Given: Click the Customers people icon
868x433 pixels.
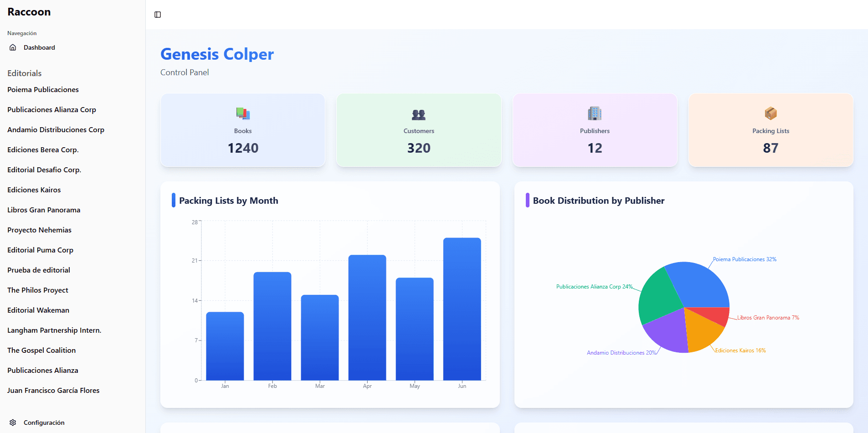Looking at the screenshot, I should (x=418, y=114).
